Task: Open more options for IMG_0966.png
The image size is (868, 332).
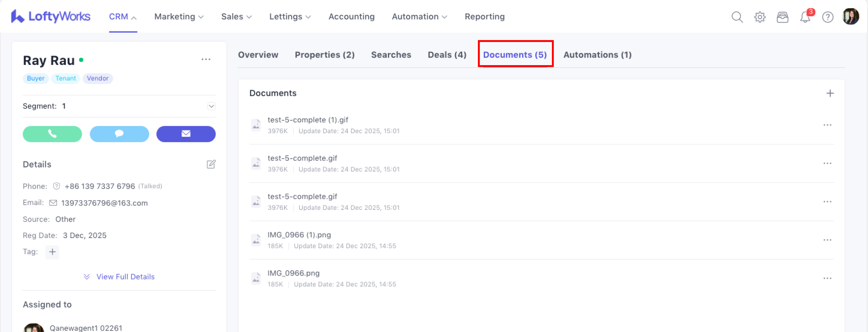Action: coord(827,278)
